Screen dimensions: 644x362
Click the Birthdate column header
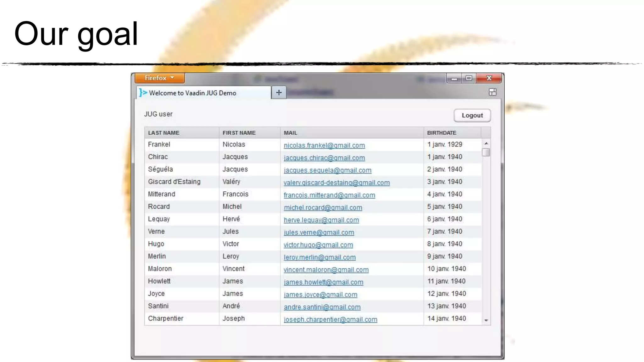441,133
